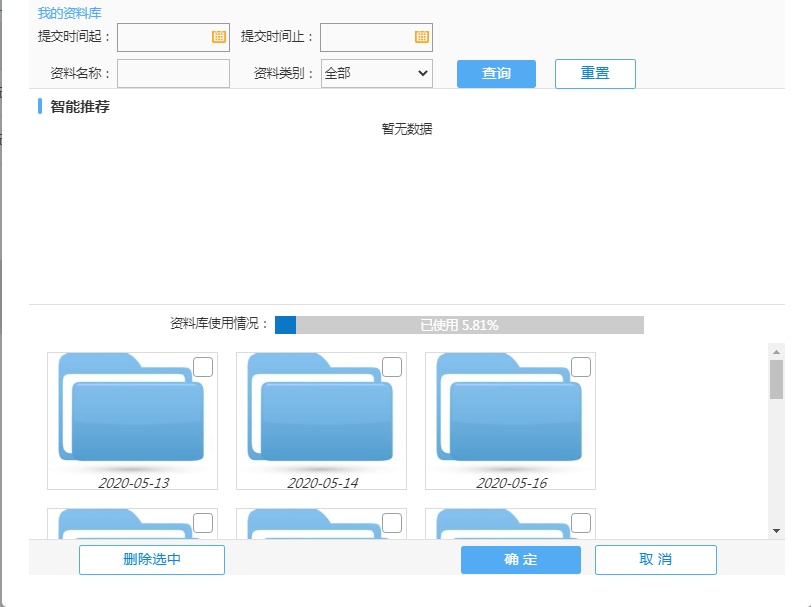The width and height of the screenshot is (812, 607).
Task: Tick the checkbox on the 2020-05-16 folder
Action: pos(580,367)
